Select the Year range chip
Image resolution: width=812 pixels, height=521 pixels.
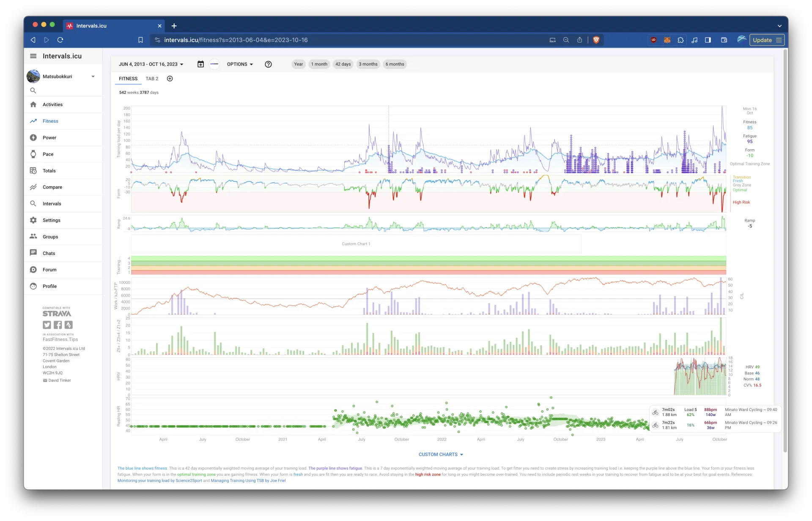pyautogui.click(x=298, y=64)
